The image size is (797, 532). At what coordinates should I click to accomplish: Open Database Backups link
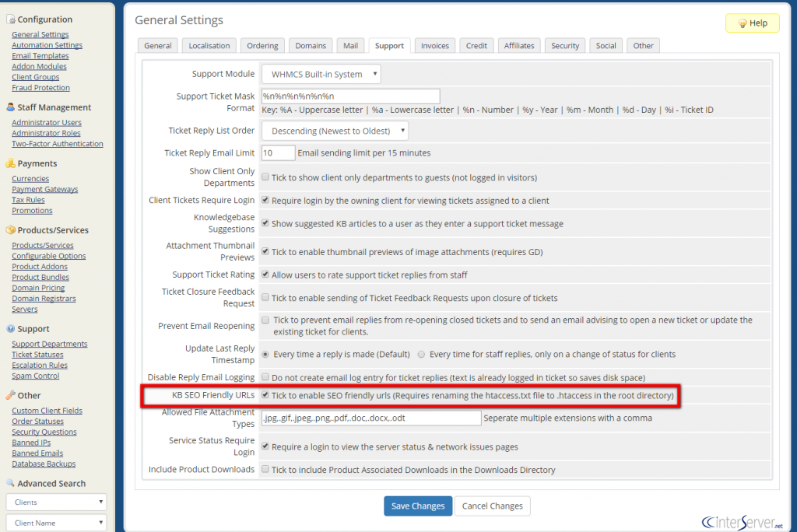point(44,464)
